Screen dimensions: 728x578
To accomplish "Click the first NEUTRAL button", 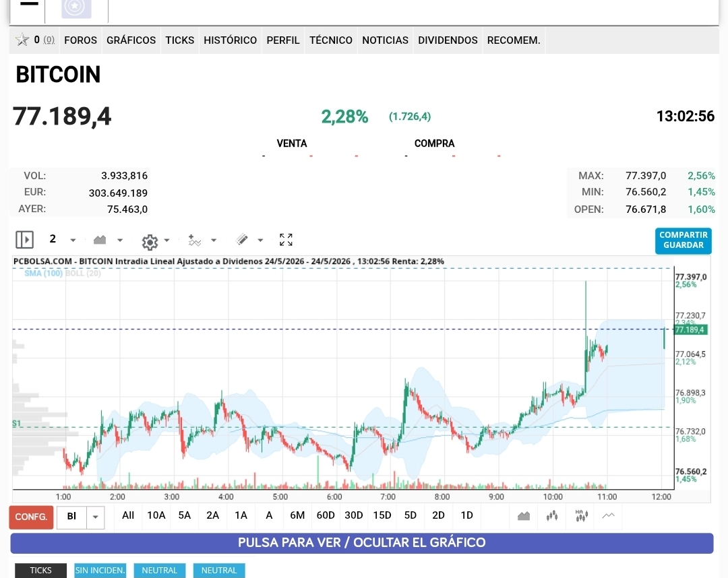I will click(159, 570).
